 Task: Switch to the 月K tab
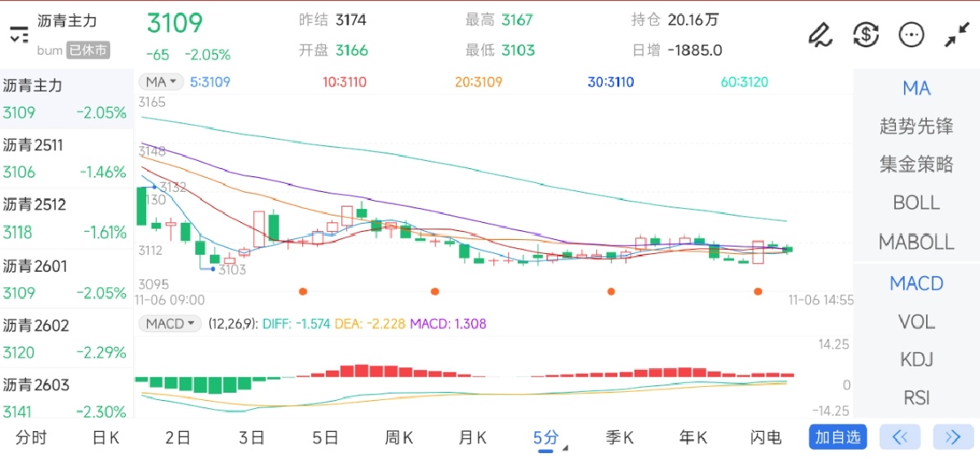pyautogui.click(x=472, y=438)
